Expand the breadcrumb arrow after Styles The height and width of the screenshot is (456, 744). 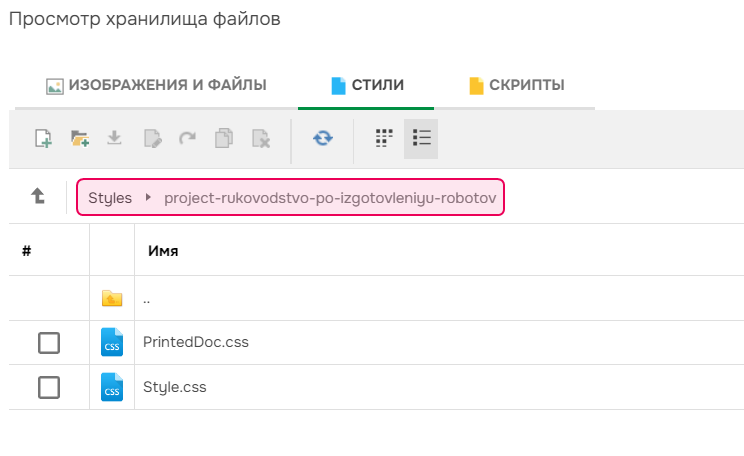[148, 197]
